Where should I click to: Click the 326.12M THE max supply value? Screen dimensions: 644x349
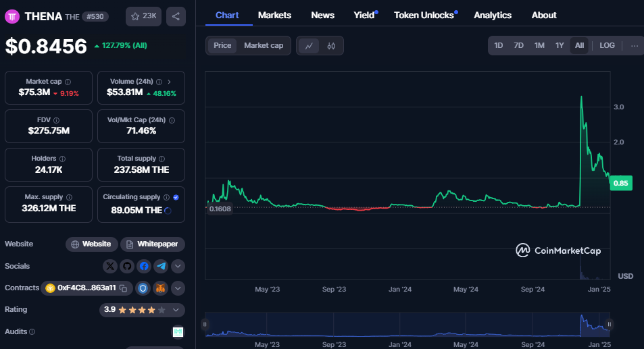click(49, 209)
